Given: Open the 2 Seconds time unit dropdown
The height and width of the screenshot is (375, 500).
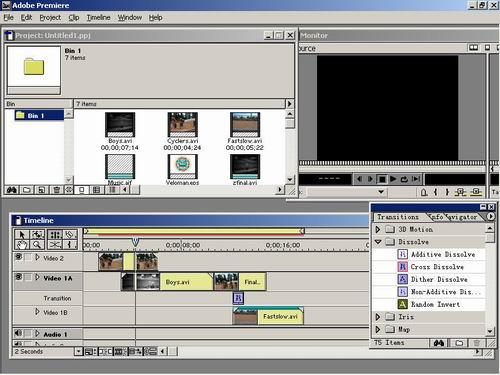Looking at the screenshot, I should tap(78, 351).
